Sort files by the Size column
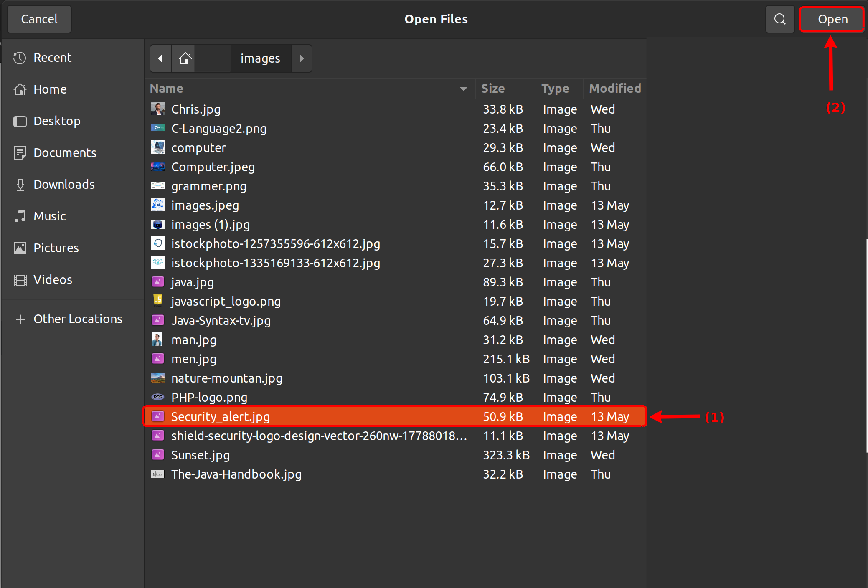The image size is (868, 588). tap(493, 89)
